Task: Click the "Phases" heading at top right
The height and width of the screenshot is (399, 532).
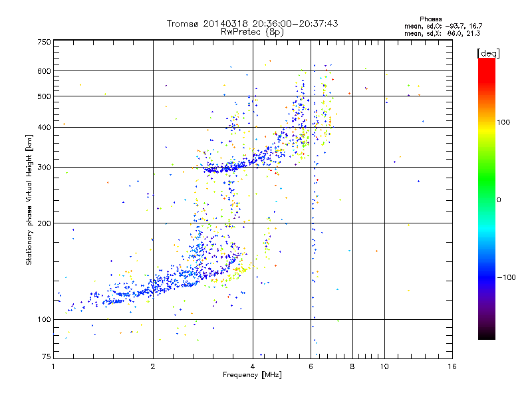Action: (430, 19)
